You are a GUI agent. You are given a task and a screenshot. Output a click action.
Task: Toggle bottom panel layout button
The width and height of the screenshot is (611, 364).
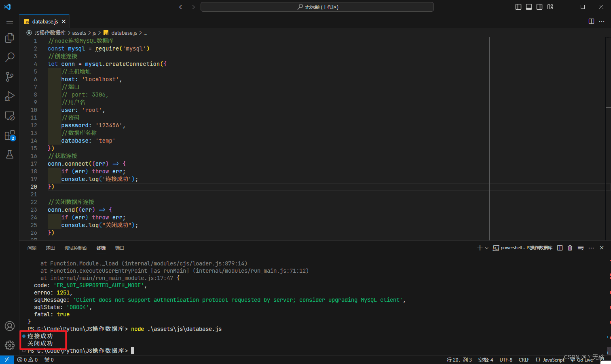529,7
